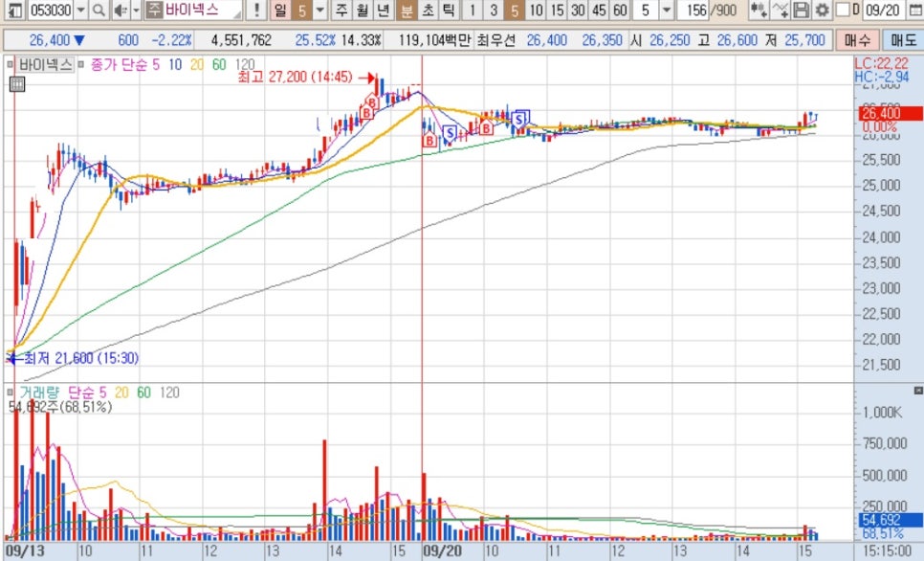Click the 09/20 date label on the time axis
The width and height of the screenshot is (924, 561).
(442, 551)
